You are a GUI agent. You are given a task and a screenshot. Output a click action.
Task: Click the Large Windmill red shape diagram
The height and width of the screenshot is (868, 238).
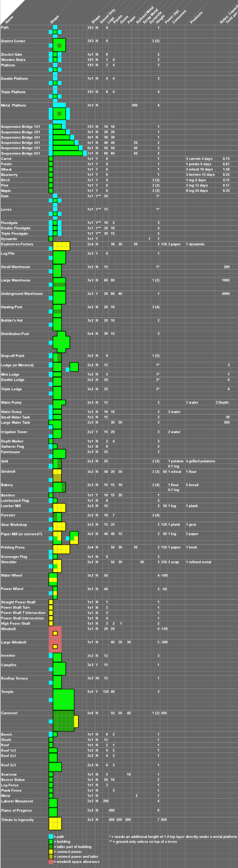pos(55,646)
